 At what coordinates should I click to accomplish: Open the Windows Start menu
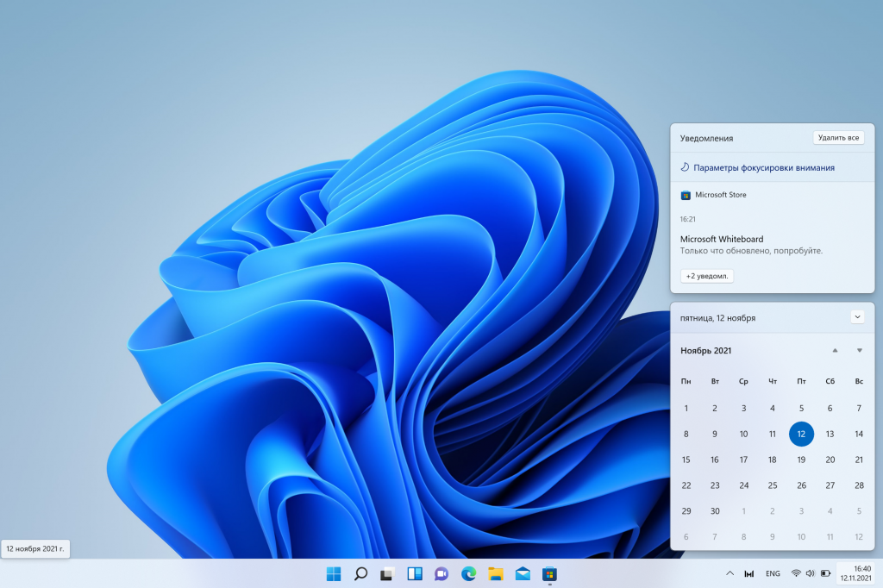tap(334, 573)
